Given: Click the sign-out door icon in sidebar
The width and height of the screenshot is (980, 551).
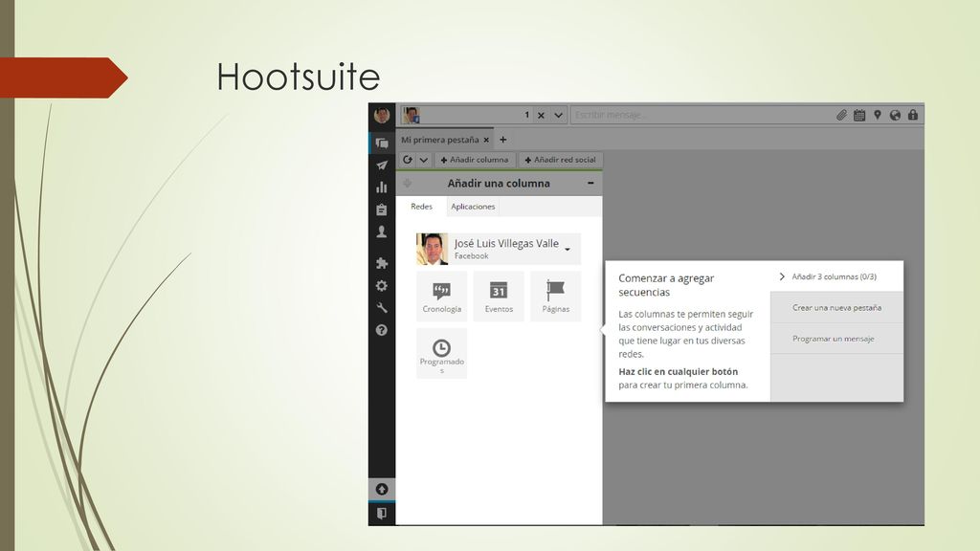Looking at the screenshot, I should point(382,513).
